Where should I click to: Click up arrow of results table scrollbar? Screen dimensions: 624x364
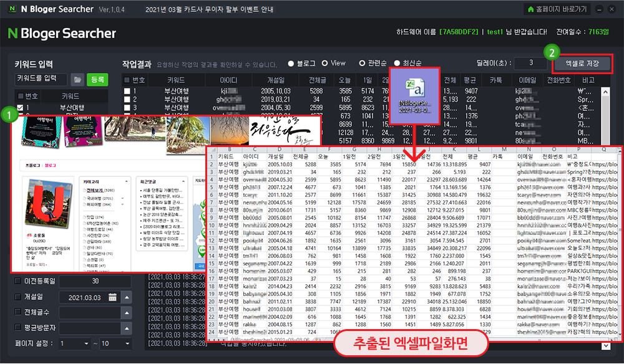[605, 92]
